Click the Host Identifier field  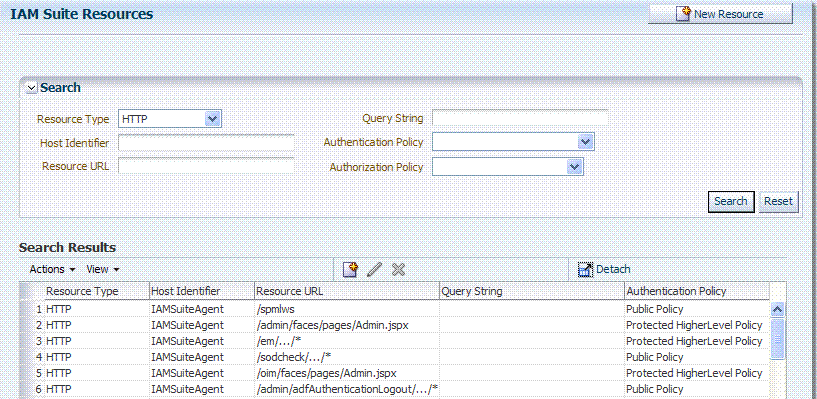coord(206,143)
